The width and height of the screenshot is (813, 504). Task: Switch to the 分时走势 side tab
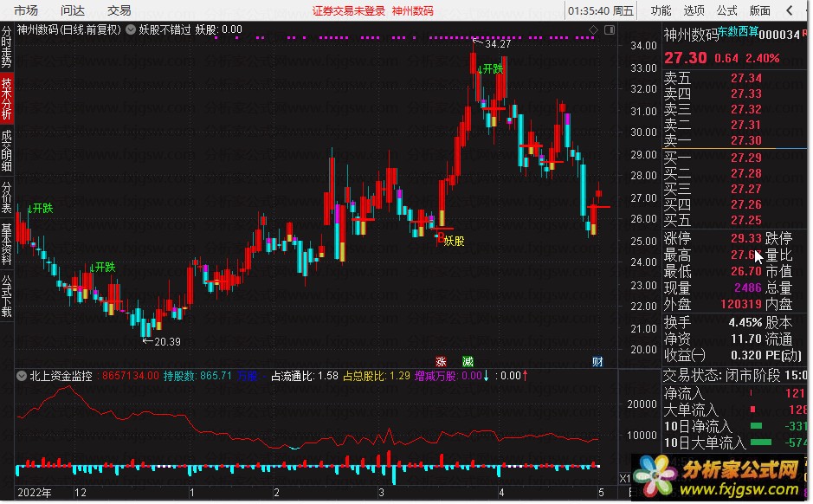coord(6,47)
